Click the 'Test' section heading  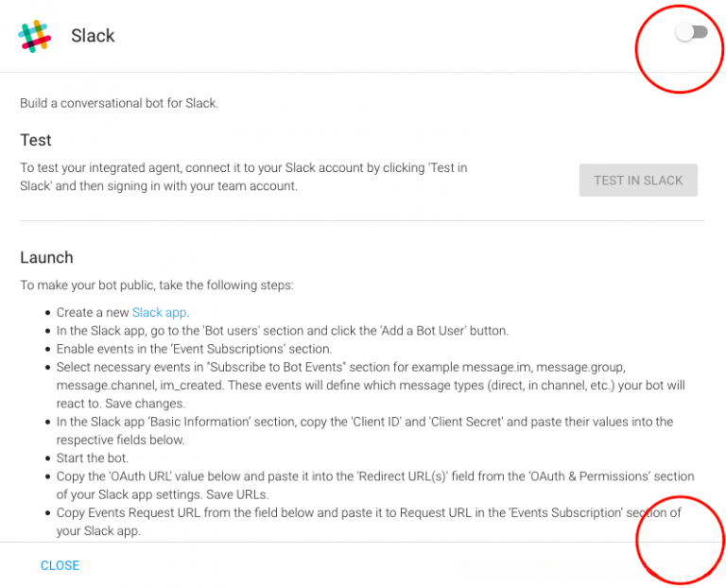(36, 140)
